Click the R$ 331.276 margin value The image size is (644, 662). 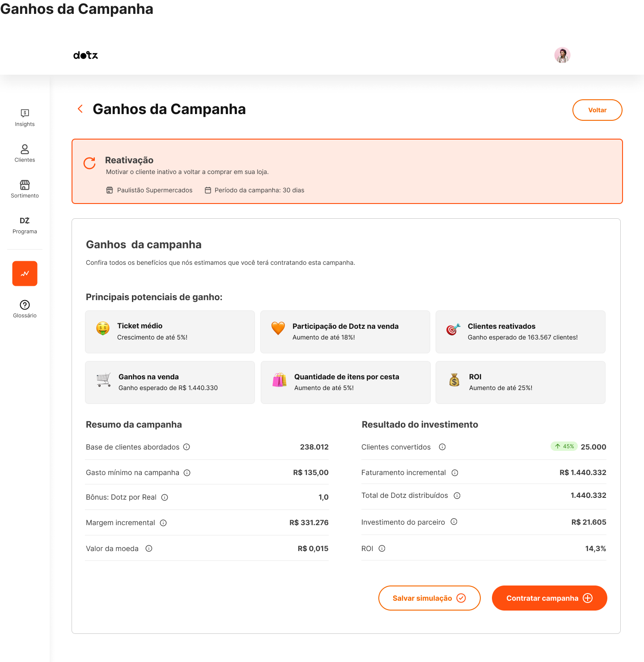click(309, 522)
